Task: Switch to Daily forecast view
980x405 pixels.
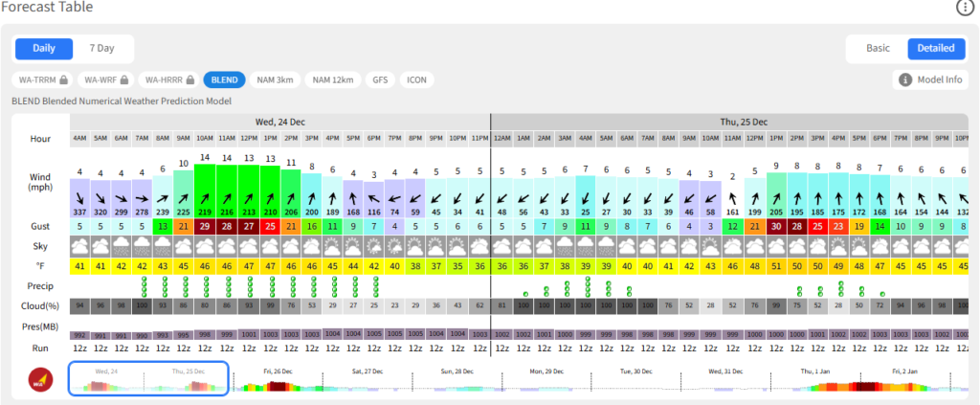Action: coord(44,48)
